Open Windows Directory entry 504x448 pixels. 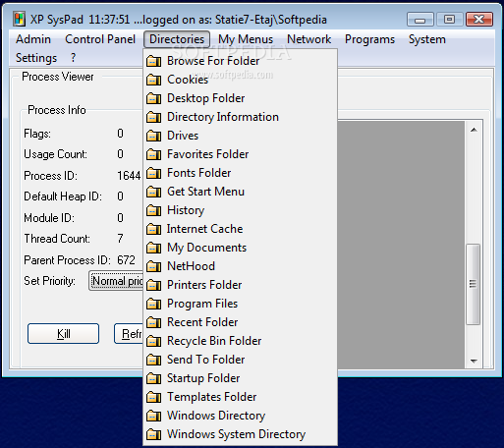pos(241,416)
